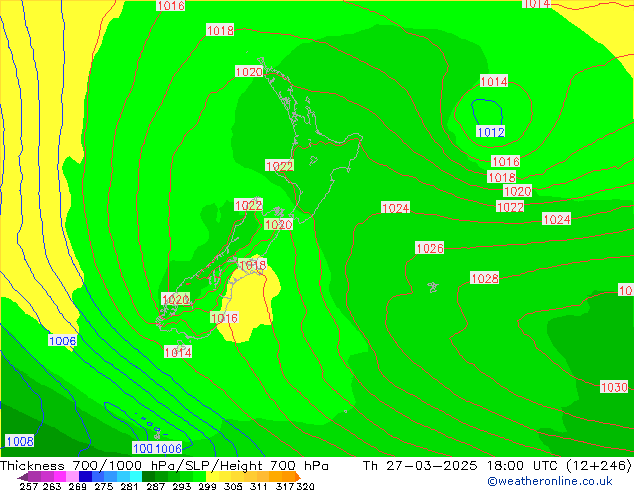This screenshot has width=634, height=490.
Task: Click the 1024 label left of right-side 1022
Action: click(395, 208)
